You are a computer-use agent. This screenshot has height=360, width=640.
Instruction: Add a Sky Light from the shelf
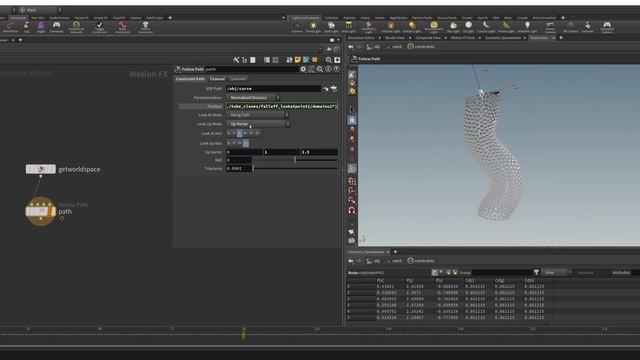[x=453, y=27]
